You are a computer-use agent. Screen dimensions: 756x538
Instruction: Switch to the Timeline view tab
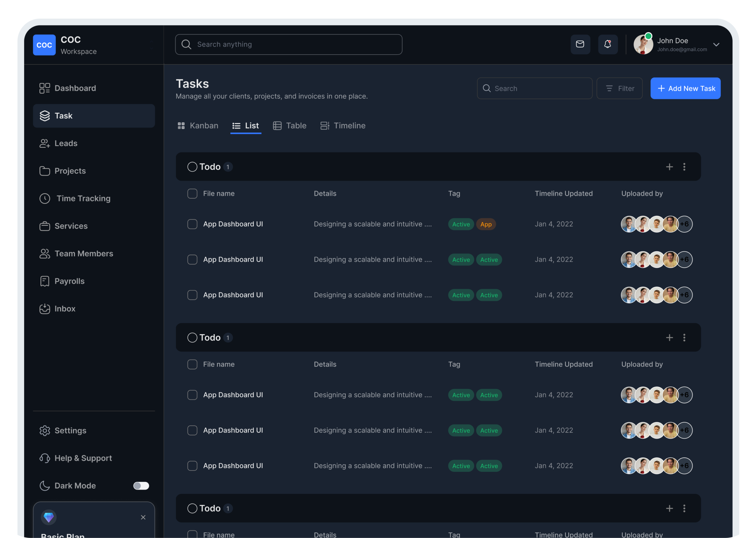343,126
